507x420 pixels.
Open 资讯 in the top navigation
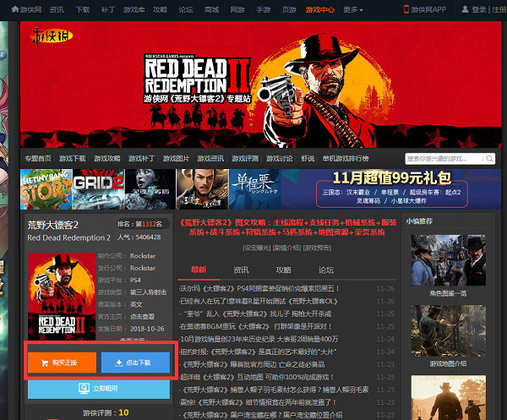click(x=57, y=9)
